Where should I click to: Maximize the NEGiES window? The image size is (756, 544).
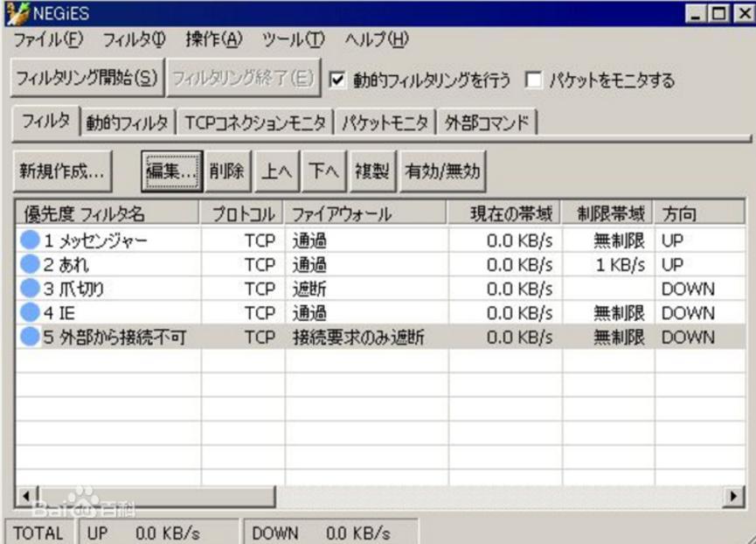718,13
